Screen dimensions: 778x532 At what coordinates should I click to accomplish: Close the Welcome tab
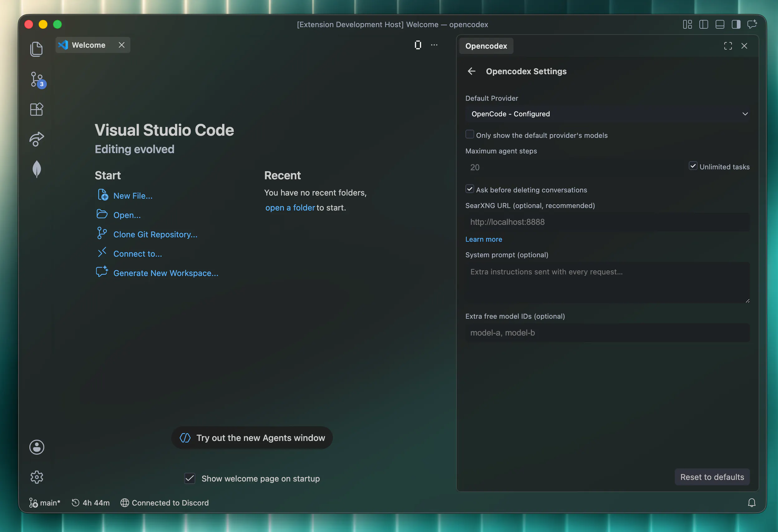pyautogui.click(x=122, y=45)
